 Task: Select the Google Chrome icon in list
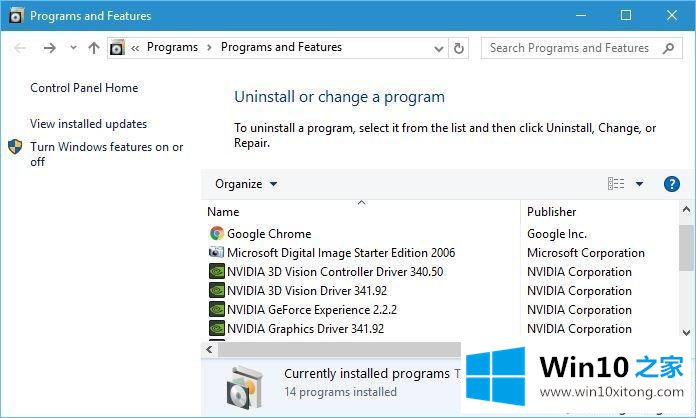tap(217, 233)
